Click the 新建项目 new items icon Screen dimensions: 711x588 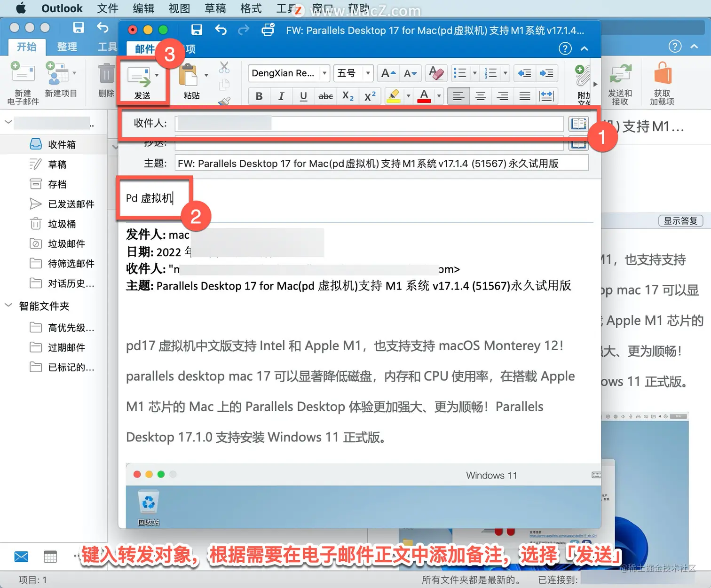57,73
